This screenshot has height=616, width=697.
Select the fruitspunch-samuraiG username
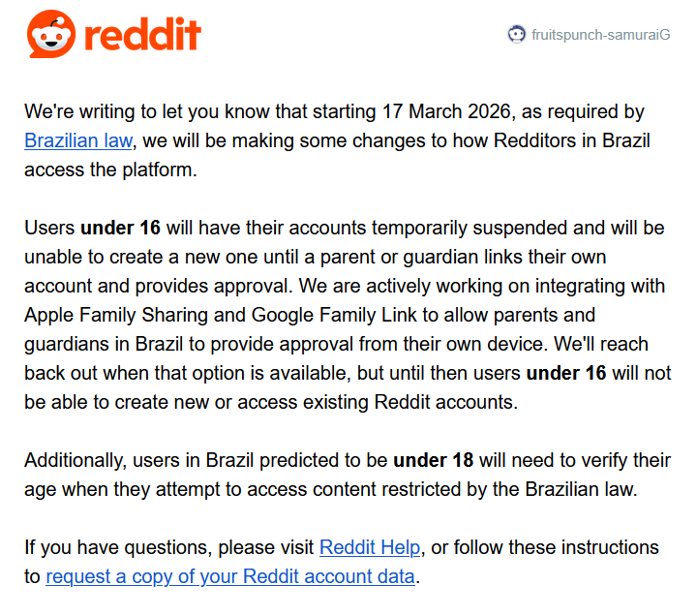(600, 35)
